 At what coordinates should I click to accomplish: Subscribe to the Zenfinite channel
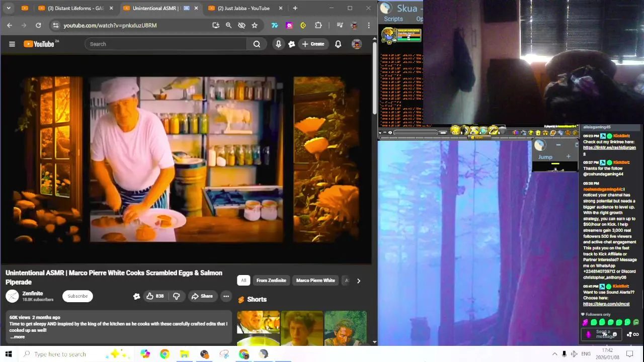click(x=77, y=296)
